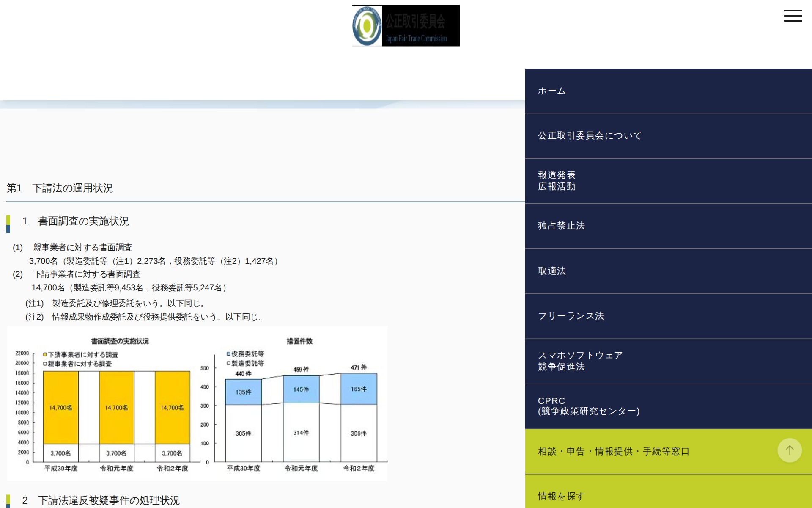This screenshot has height=508, width=812.
Task: Select 報道発表 広報活動 menu item
Action: 557,181
